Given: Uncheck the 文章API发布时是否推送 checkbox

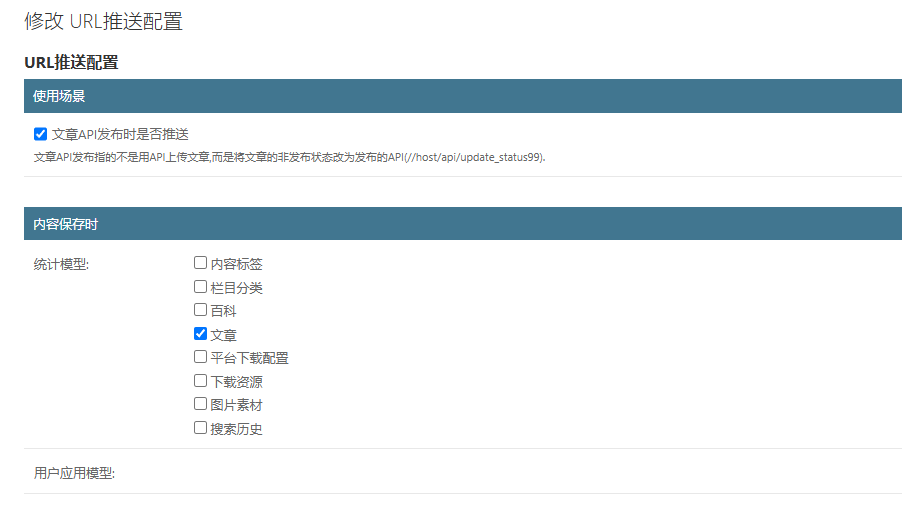Looking at the screenshot, I should click(x=41, y=134).
